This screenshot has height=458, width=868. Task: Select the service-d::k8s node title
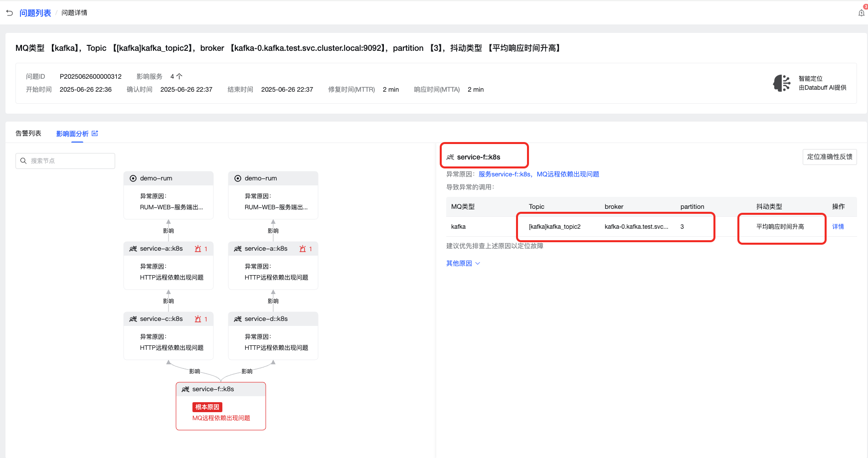click(x=266, y=319)
